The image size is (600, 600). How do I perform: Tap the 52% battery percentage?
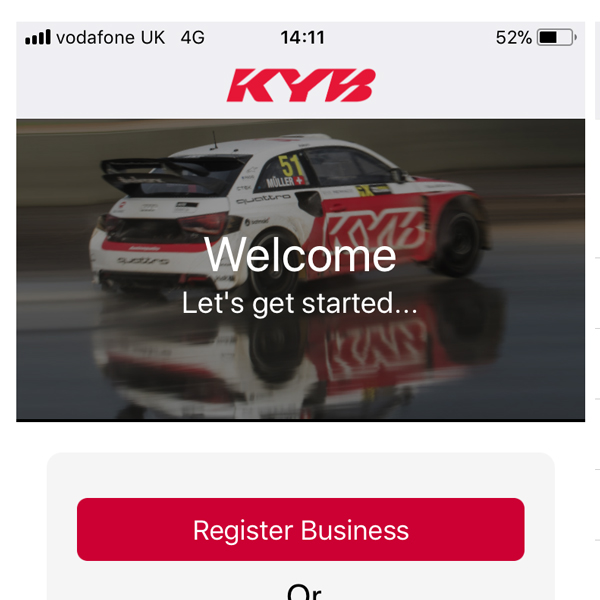click(514, 38)
